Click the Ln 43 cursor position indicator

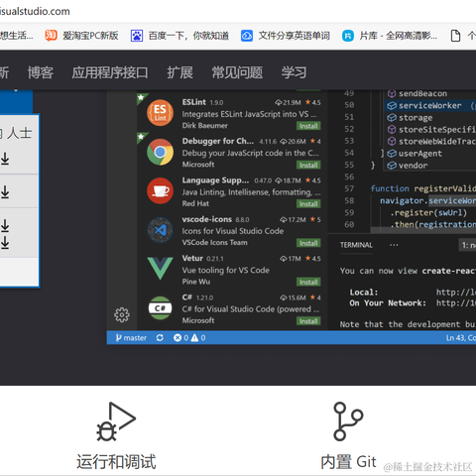pyautogui.click(x=460, y=337)
